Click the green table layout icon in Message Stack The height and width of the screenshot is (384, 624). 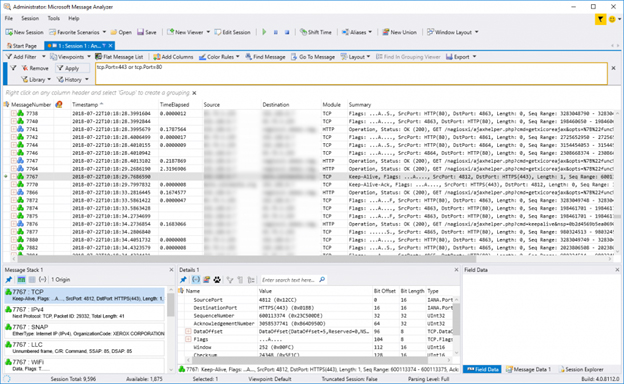pos(21,280)
